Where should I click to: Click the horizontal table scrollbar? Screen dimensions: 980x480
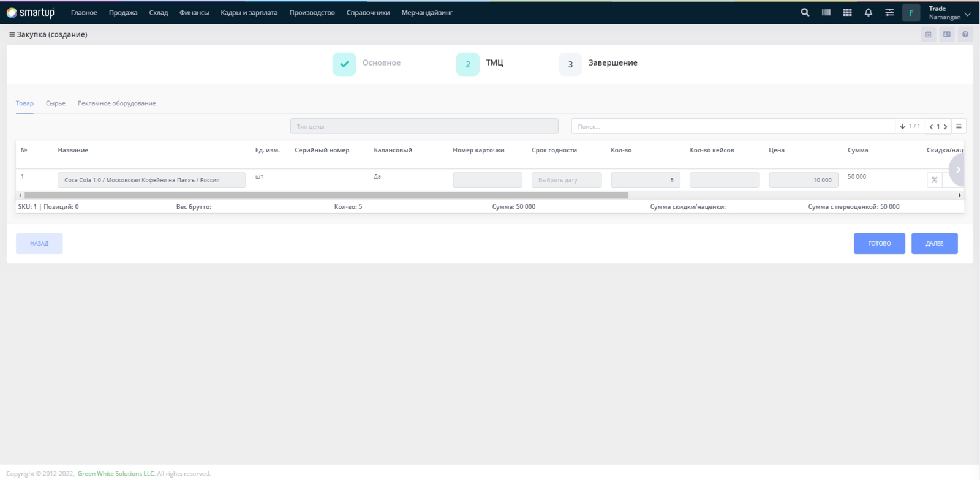(x=326, y=195)
